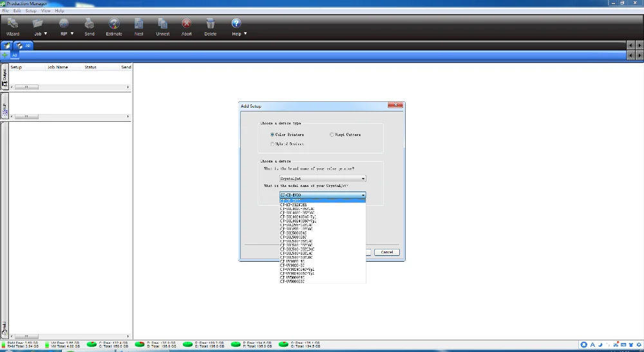Click the gear icon in system tray
The width and height of the screenshot is (644, 352).
pyautogui.click(x=639, y=345)
